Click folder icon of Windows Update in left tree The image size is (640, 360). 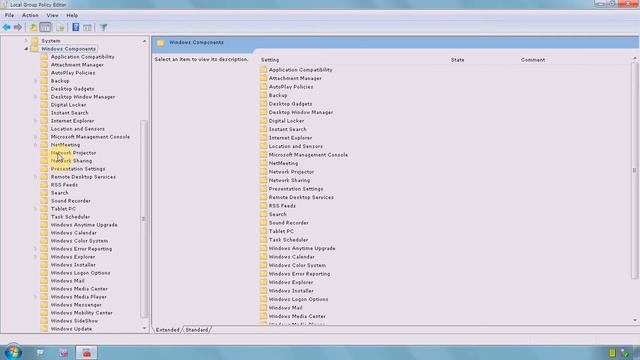coord(44,329)
